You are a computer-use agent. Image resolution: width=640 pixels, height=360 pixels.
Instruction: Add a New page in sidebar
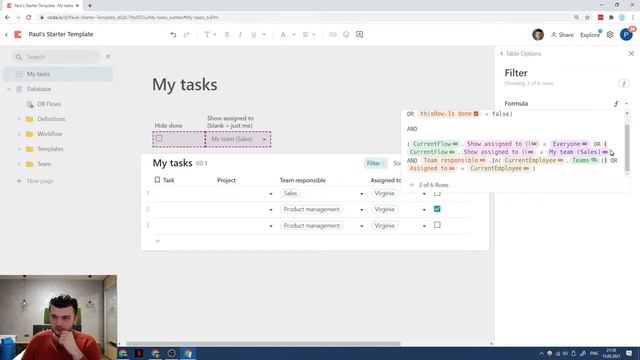coord(35,181)
